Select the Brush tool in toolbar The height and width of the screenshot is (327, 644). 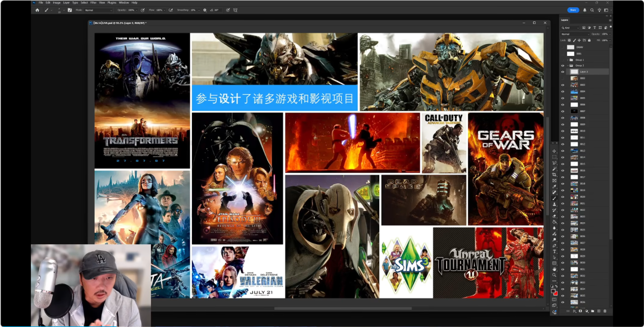click(x=554, y=198)
